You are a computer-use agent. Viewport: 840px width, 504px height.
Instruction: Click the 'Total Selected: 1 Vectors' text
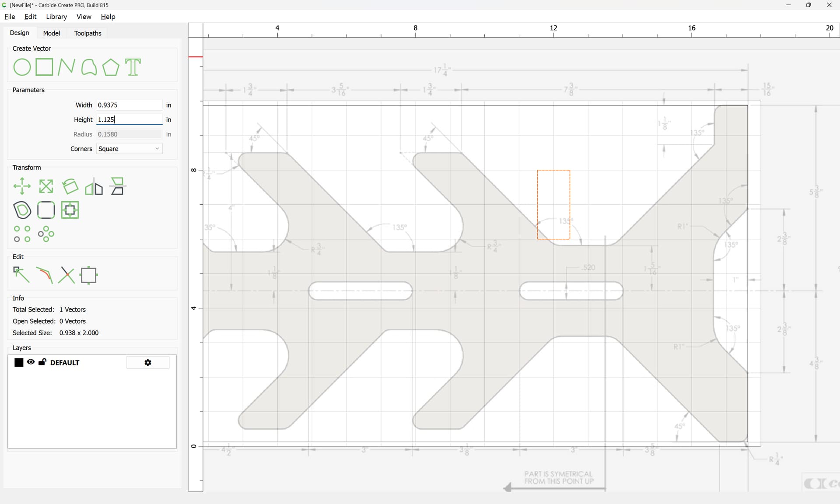click(x=49, y=310)
